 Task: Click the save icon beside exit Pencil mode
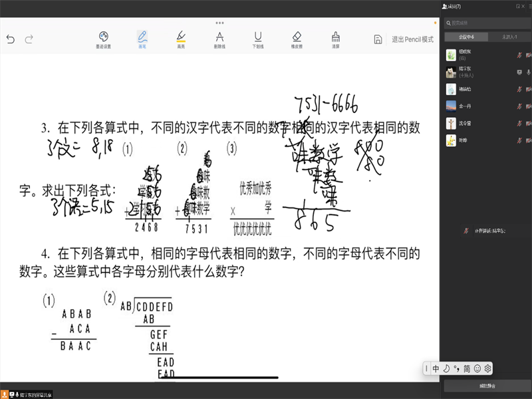tap(378, 39)
